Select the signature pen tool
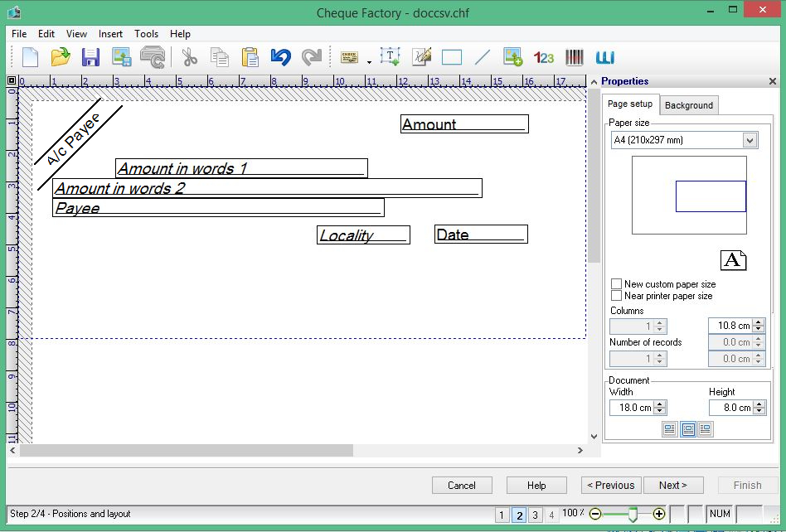 [421, 57]
